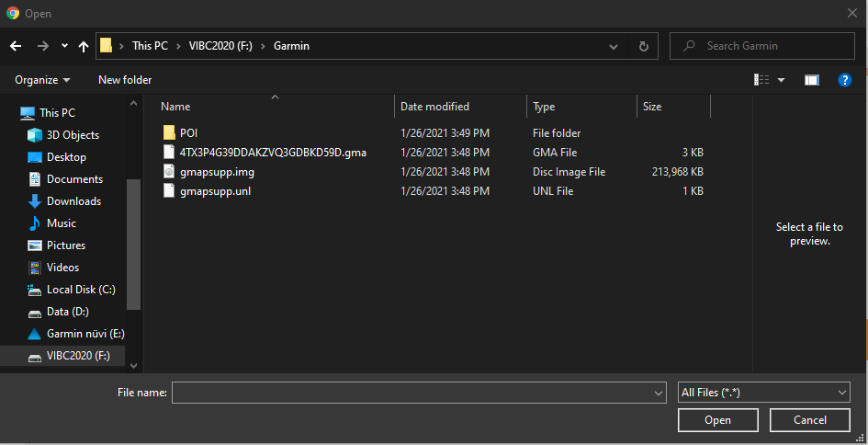Toggle the preview pane

click(812, 80)
